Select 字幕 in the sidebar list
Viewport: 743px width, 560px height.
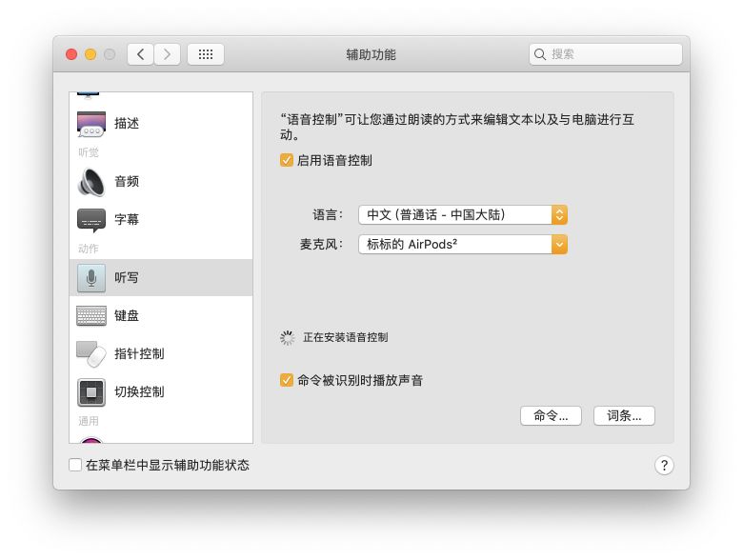[161, 220]
